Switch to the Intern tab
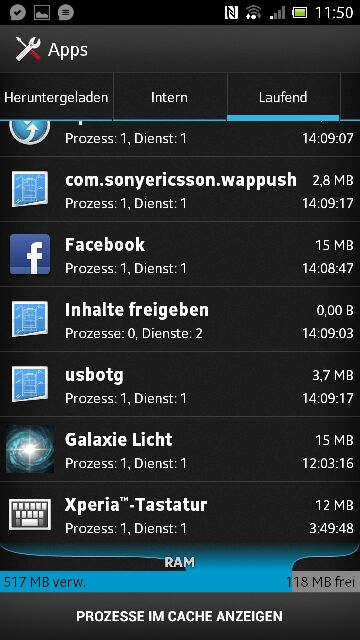Viewport: 360px width, 640px height. click(169, 97)
